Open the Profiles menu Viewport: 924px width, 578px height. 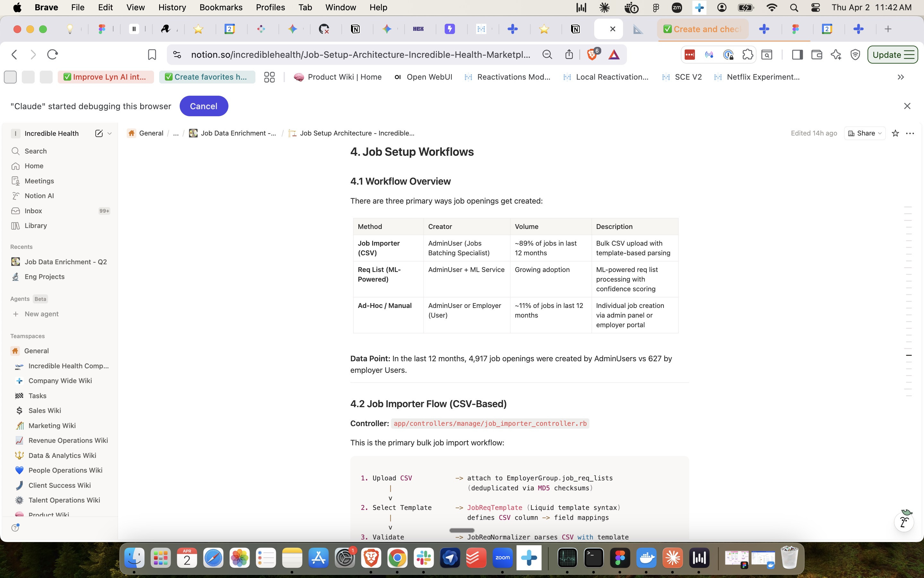270,8
